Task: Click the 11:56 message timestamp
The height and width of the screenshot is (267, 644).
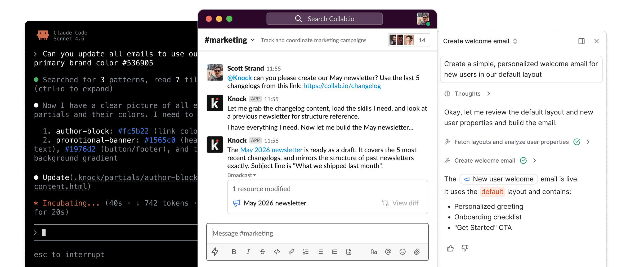Action: point(271,141)
